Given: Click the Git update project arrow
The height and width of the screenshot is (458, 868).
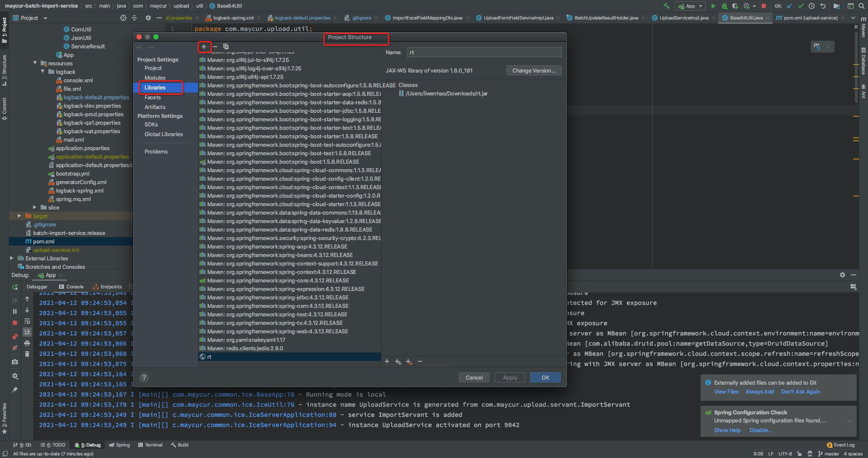Looking at the screenshot, I should click(x=790, y=6).
